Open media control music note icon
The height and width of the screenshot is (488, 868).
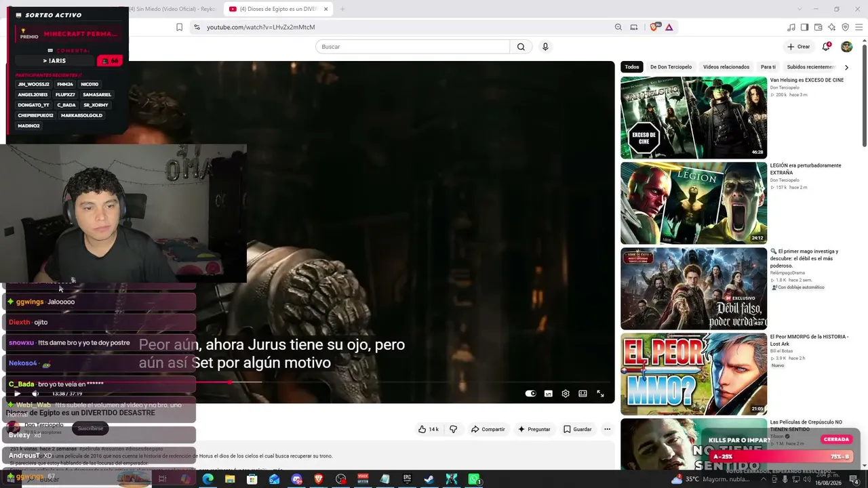791,27
